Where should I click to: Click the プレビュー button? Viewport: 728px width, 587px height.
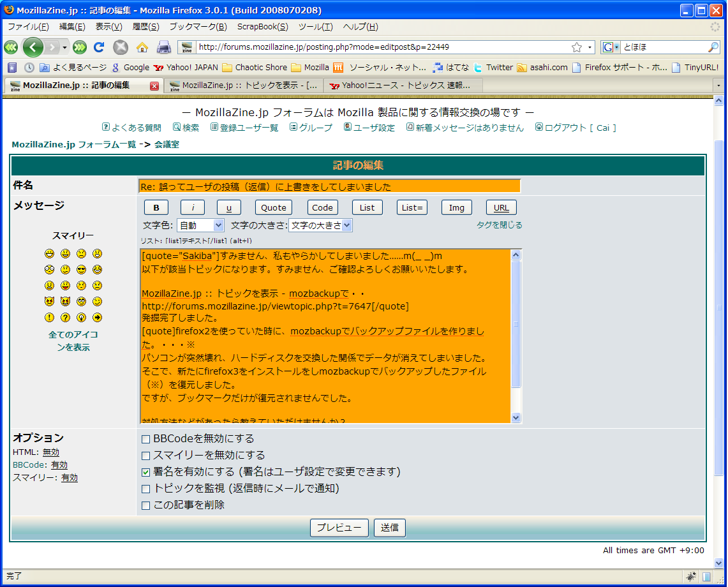coord(339,528)
